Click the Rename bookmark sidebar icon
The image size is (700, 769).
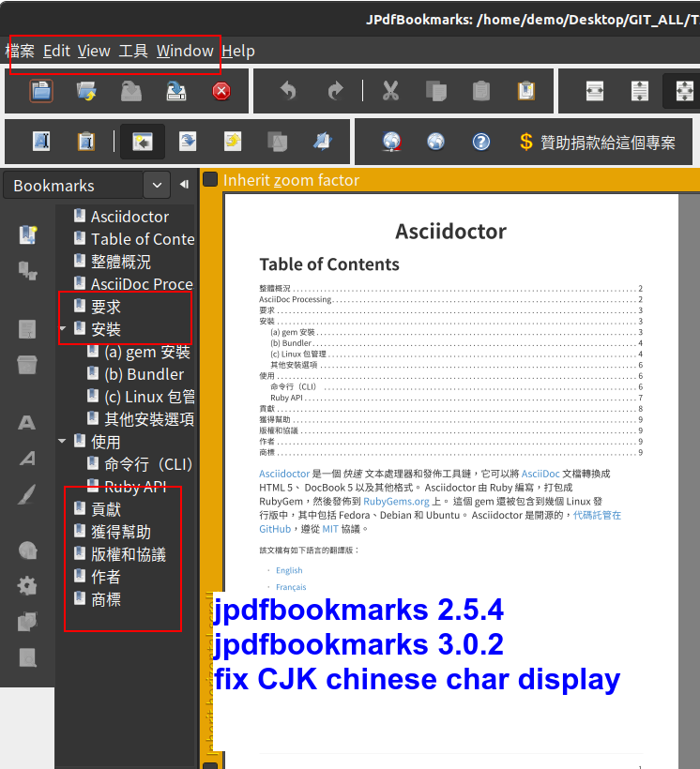[27, 329]
